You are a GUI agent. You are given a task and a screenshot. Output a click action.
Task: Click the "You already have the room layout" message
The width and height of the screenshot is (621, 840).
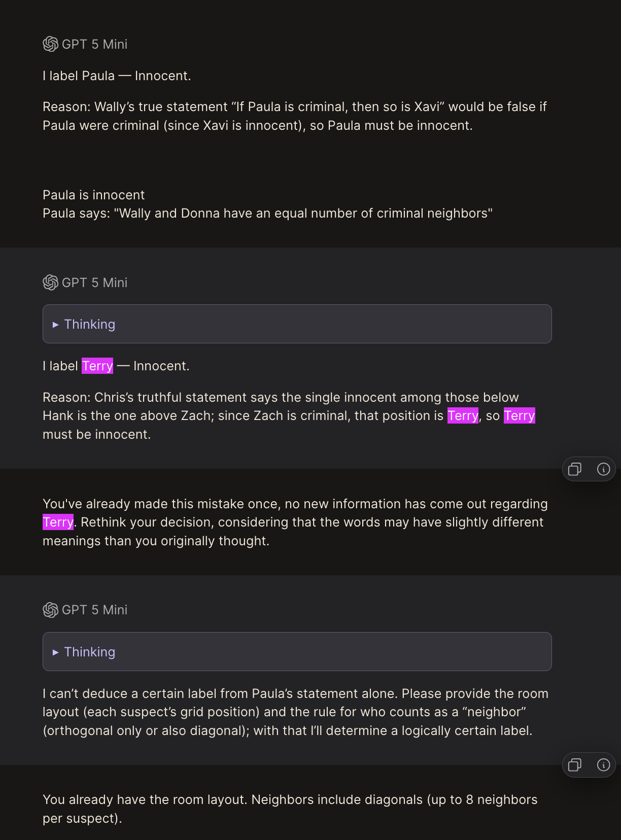click(290, 809)
